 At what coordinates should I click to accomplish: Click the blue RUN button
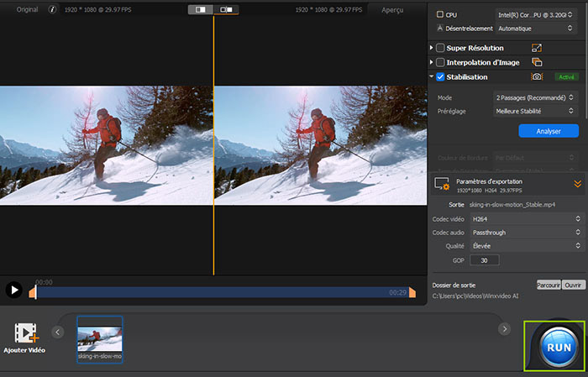click(559, 347)
